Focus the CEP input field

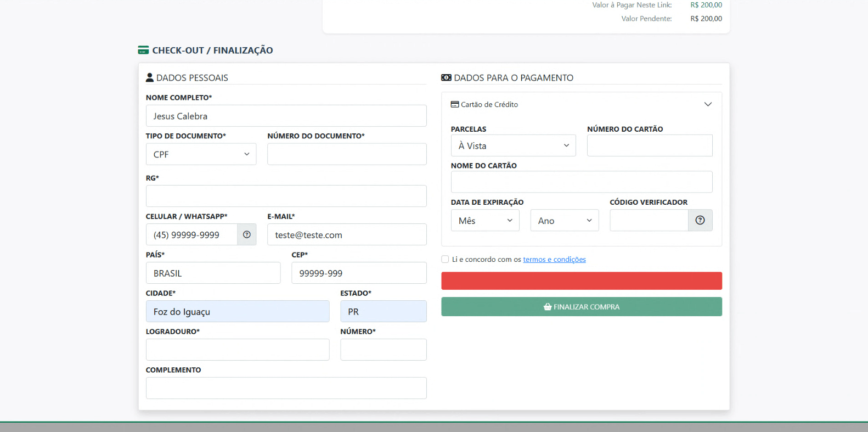[359, 273]
